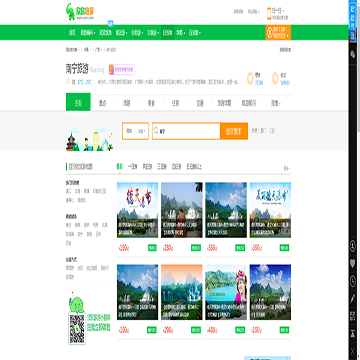Screen dimensions: 360x360
Task: Switch to the 住宿 city tab
Action: click(x=176, y=104)
